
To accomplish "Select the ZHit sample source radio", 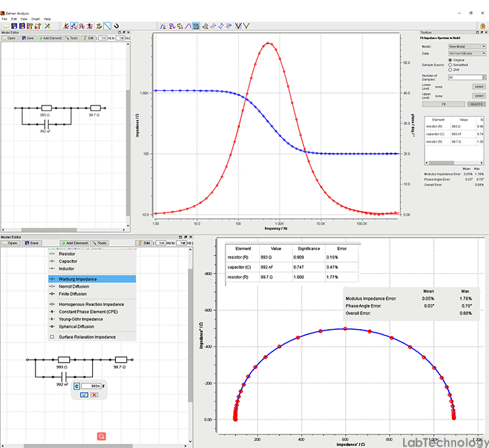I will [450, 70].
